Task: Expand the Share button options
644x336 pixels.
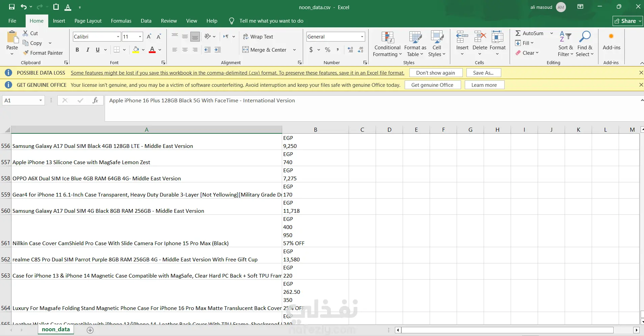Action: coord(640,21)
